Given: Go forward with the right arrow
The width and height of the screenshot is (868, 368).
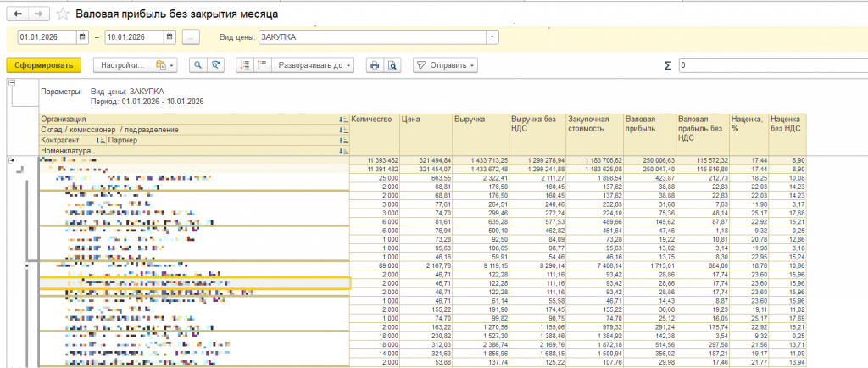Looking at the screenshot, I should pos(38,14).
